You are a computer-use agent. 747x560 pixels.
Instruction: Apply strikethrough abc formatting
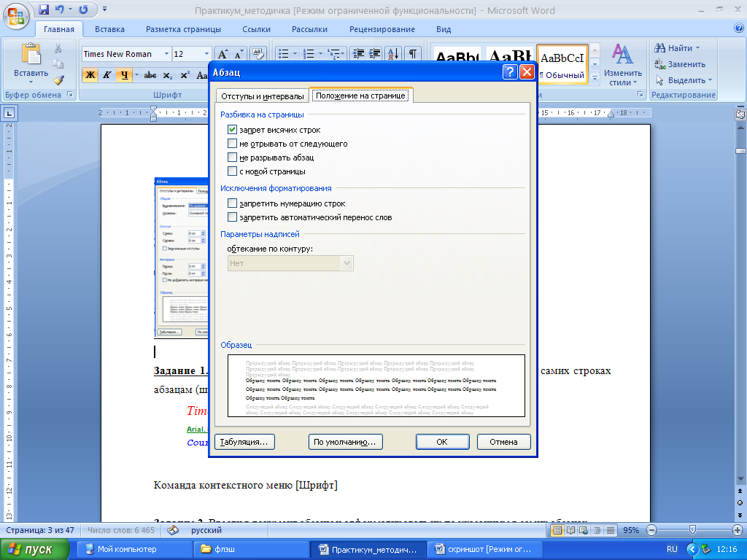pyautogui.click(x=150, y=75)
